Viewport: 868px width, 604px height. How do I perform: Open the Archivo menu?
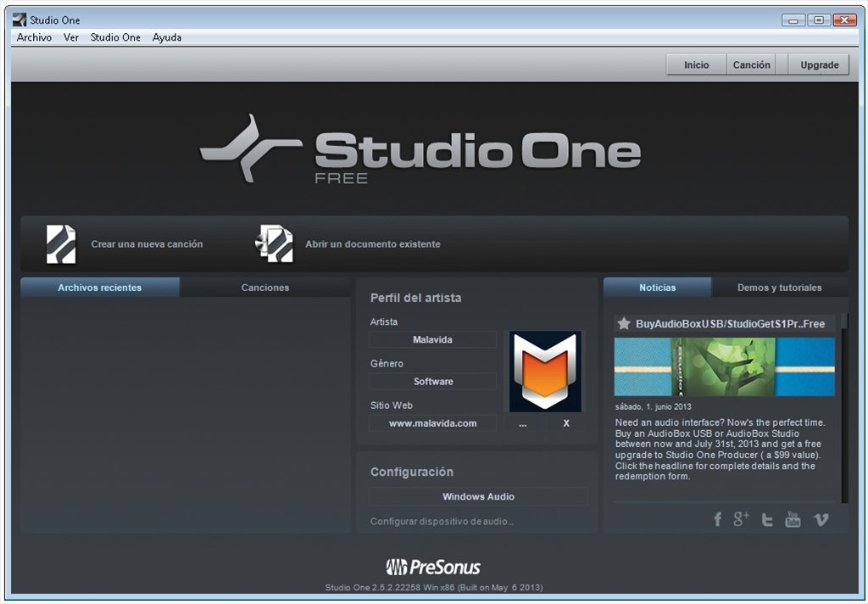34,37
